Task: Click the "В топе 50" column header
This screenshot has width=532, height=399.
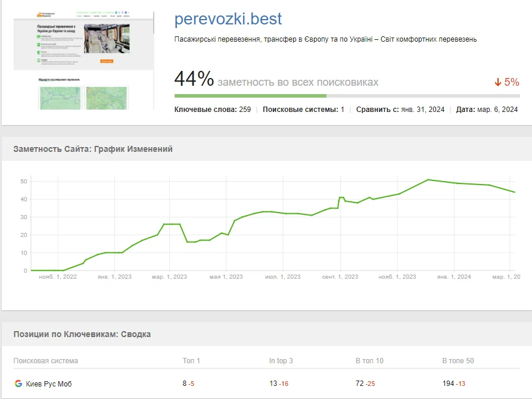Action: point(458,361)
